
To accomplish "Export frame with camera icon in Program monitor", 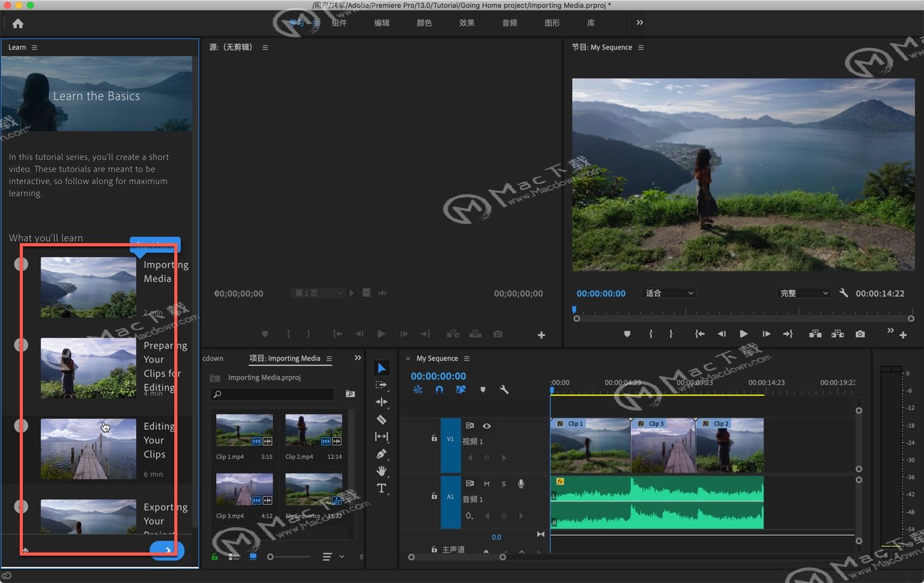I will pos(860,334).
